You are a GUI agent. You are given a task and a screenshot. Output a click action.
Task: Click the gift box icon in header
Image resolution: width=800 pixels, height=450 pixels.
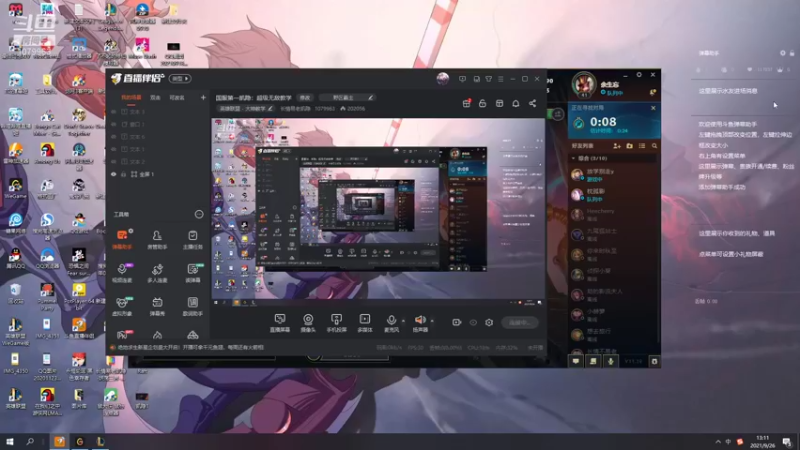(466, 104)
